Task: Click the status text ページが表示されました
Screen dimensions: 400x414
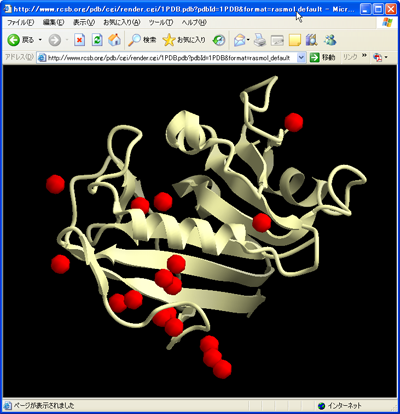Action: point(44,406)
